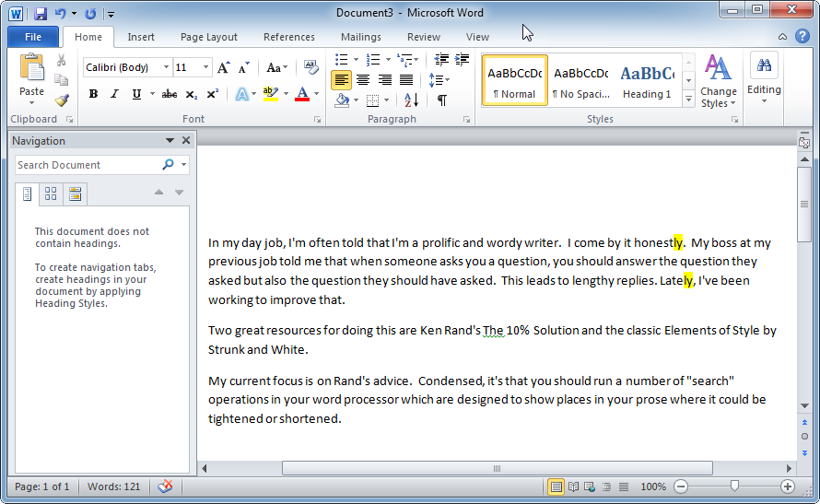
Task: Click the horizontal scrollbar thumb
Action: pyautogui.click(x=497, y=468)
